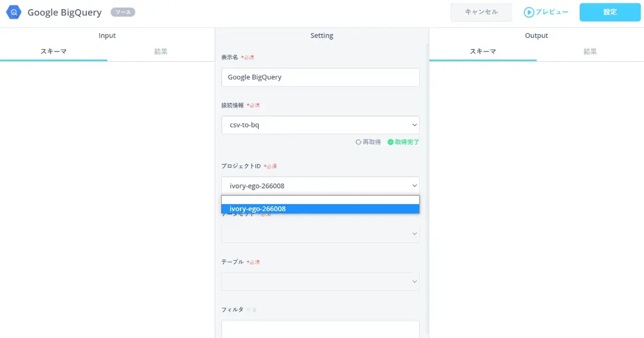Screen dimensions: 644x338
Task: Click the Setting panel heading
Action: [322, 35]
